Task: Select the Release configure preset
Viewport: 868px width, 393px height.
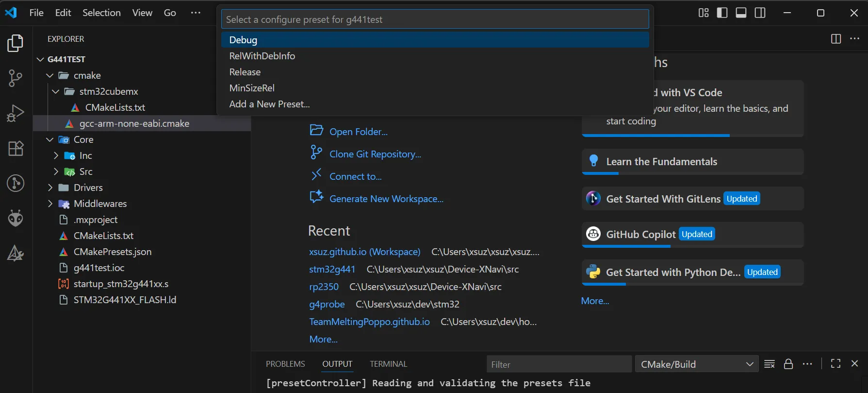Action: coord(245,72)
